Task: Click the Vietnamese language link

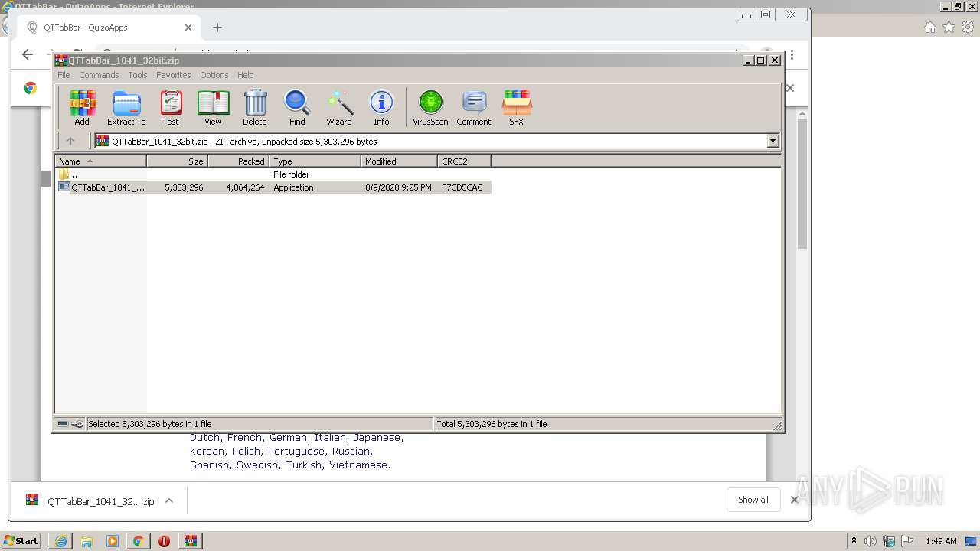Action: pos(358,465)
